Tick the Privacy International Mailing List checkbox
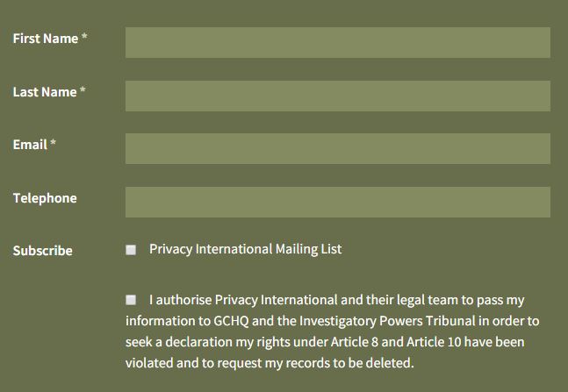Screen dimensions: 568x392 [x=131, y=250]
